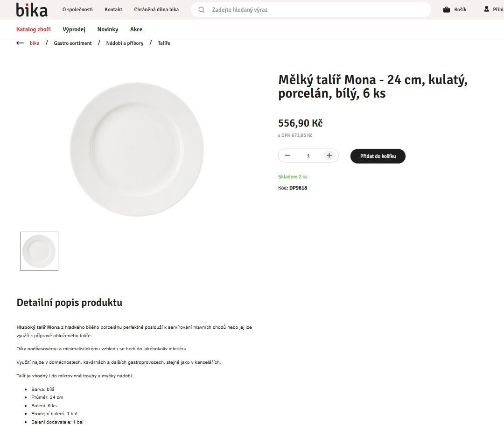Focus the product search field

point(317,10)
